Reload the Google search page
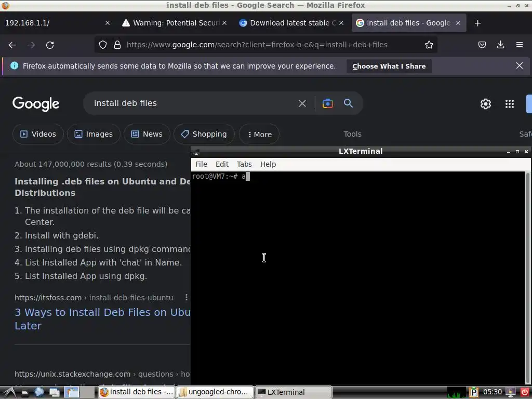 pos(50,45)
